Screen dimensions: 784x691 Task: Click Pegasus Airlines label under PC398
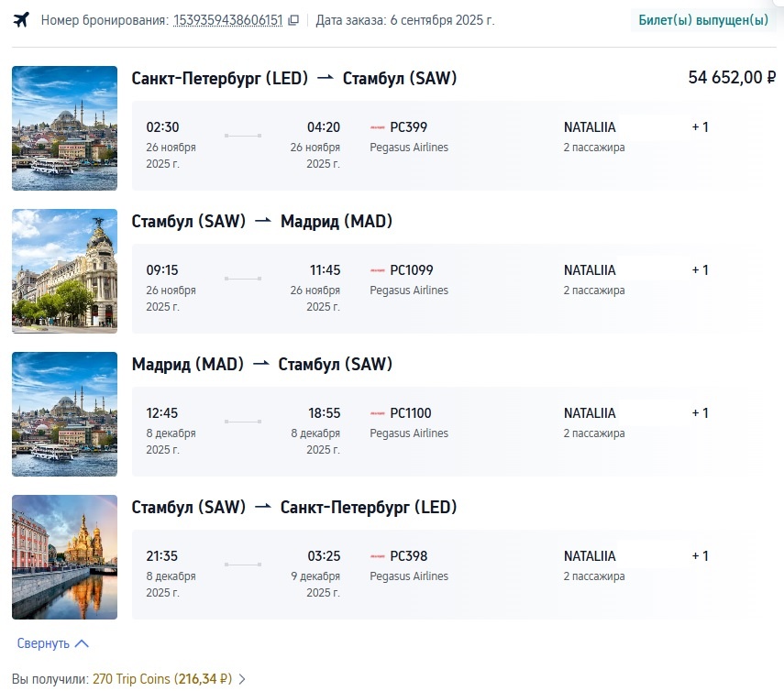pyautogui.click(x=409, y=576)
